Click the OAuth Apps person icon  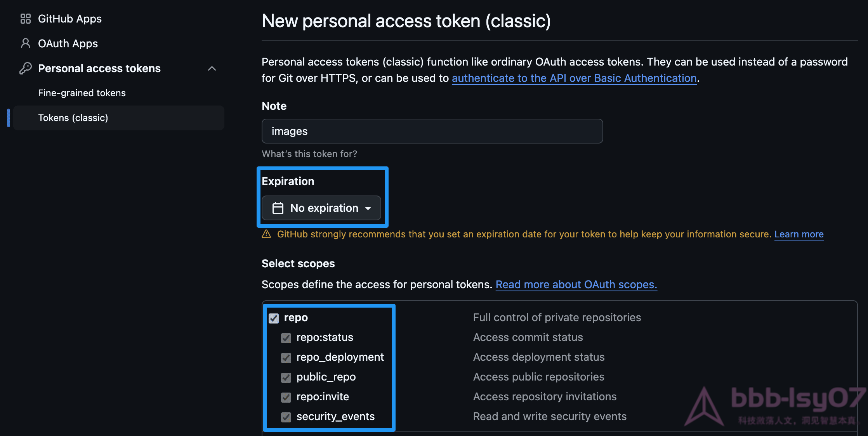[x=26, y=43]
